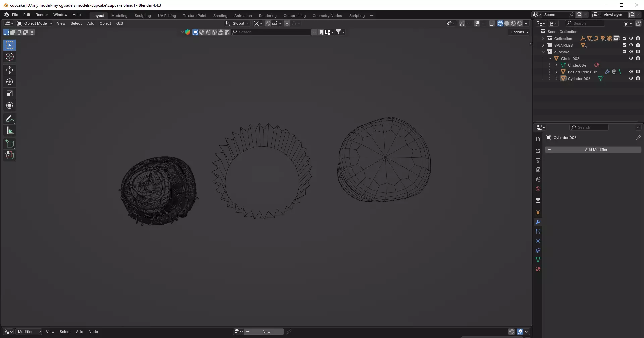Toggle the cupcake collection visibility eye
This screenshot has width=644, height=338.
[631, 52]
